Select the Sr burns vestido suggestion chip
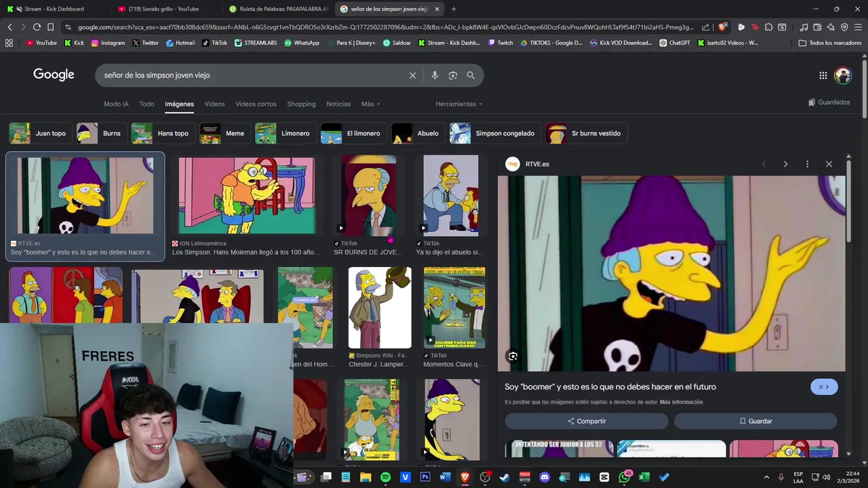868x488 pixels. point(587,134)
